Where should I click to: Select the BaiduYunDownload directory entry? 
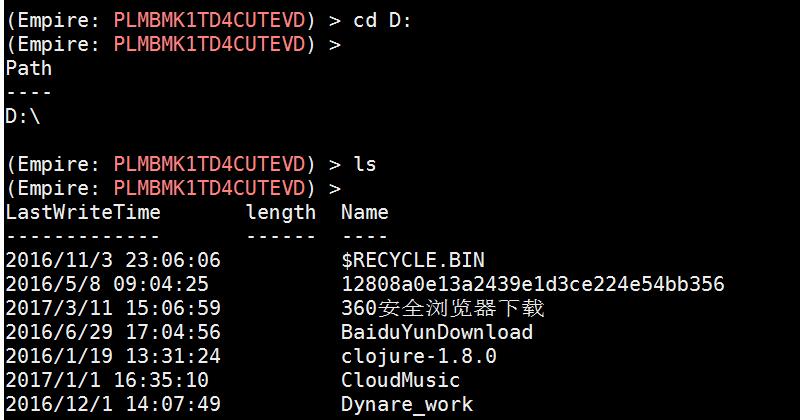pos(437,332)
